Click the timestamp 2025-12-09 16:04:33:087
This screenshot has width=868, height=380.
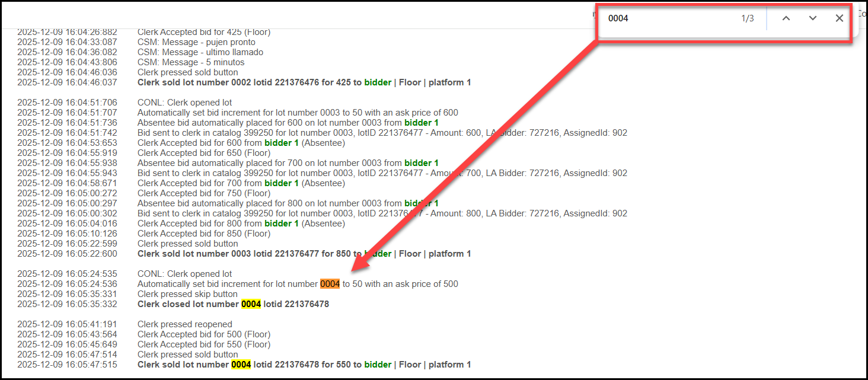pos(67,42)
